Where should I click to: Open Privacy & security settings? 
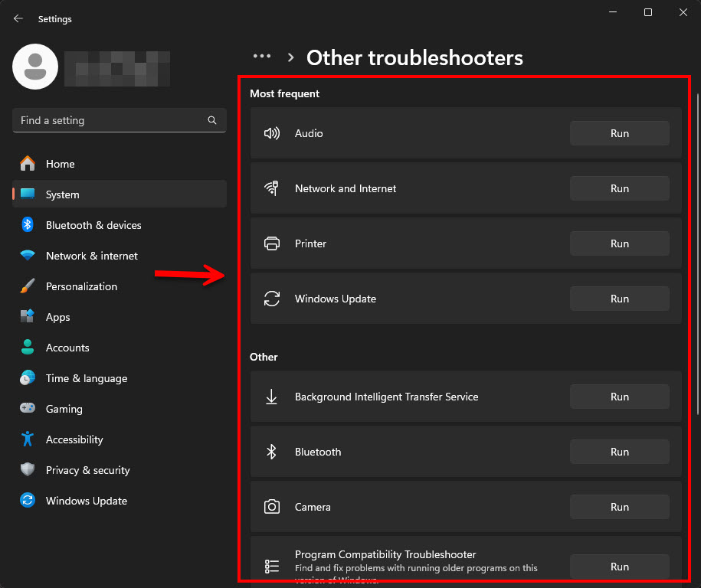click(x=120, y=469)
